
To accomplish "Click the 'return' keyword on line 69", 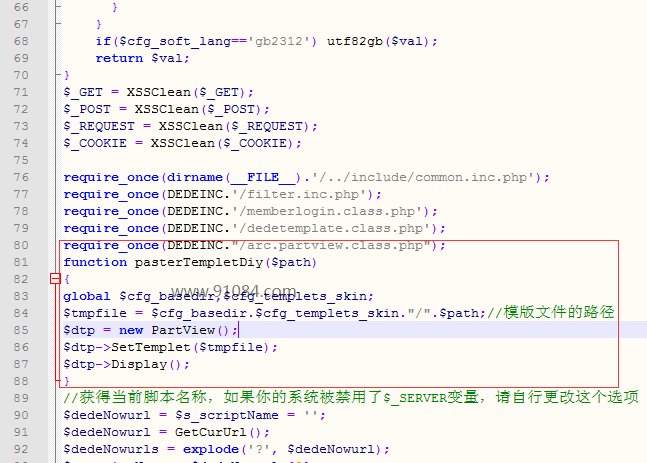I will tap(119, 58).
